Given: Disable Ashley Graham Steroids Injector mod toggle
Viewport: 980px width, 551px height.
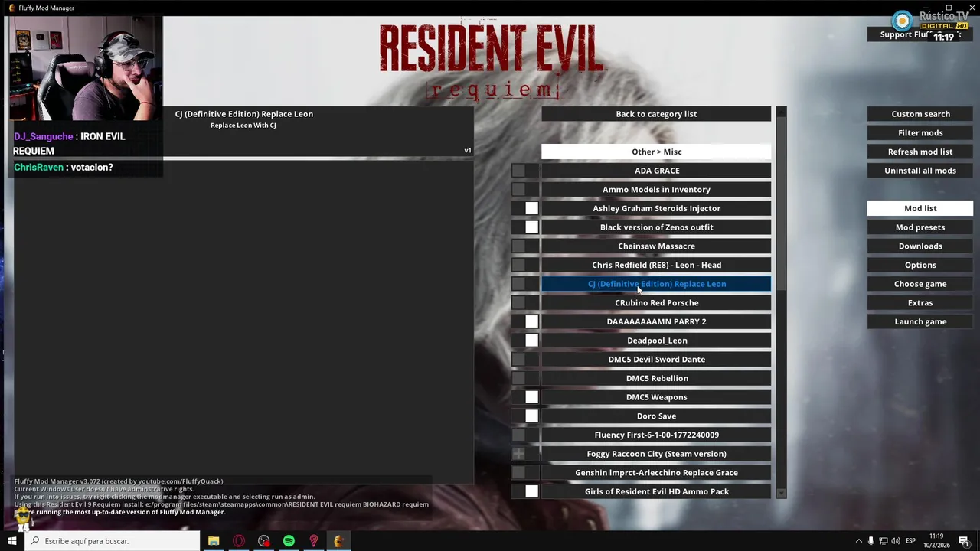Looking at the screenshot, I should (525, 208).
